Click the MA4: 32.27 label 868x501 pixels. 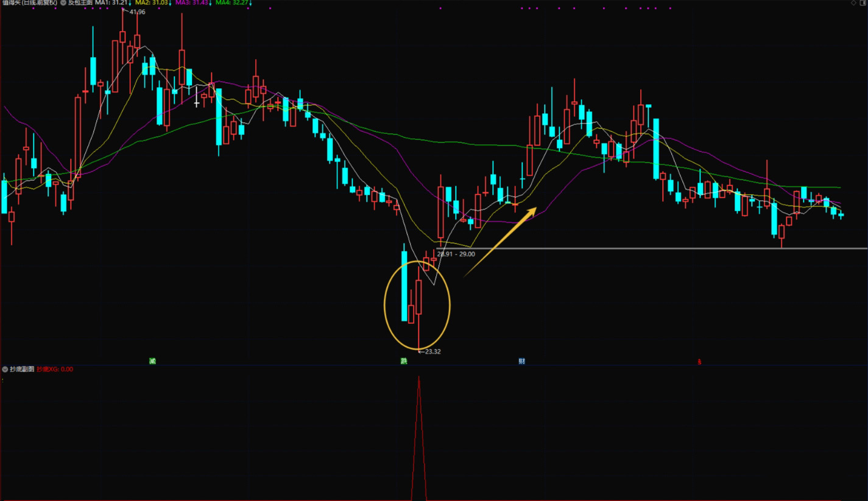coord(231,3)
